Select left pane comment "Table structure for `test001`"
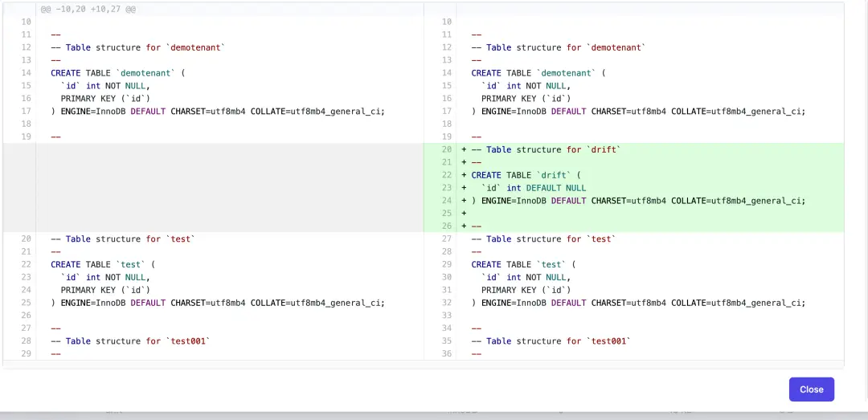The image size is (868, 420). pos(137,341)
